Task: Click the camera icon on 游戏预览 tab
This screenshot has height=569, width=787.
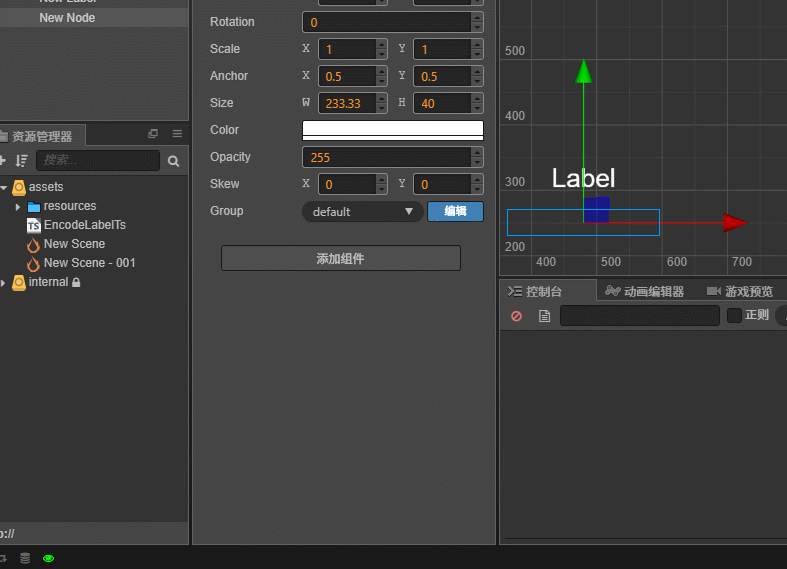Action: pyautogui.click(x=714, y=292)
